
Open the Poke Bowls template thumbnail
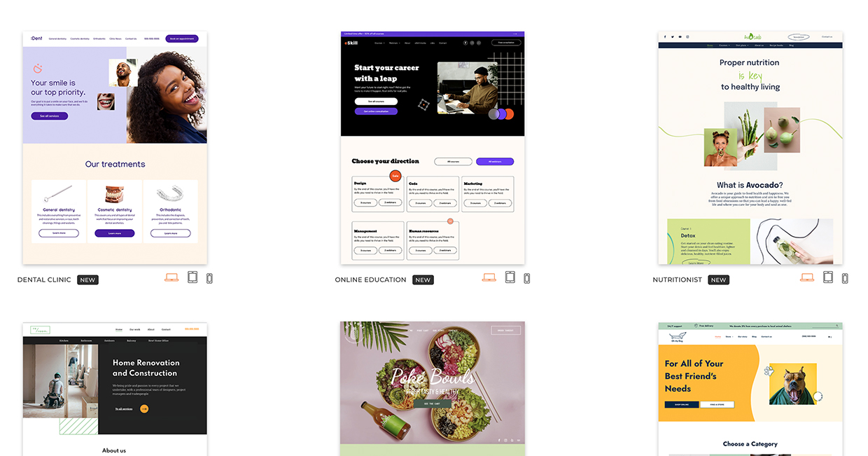click(x=433, y=389)
